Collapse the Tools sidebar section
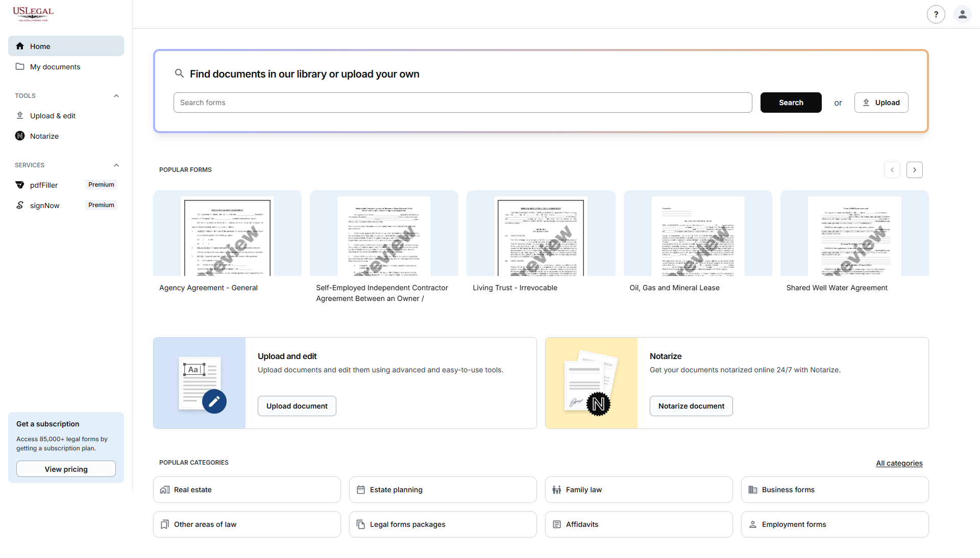Viewport: 980px width, 558px height. click(116, 96)
